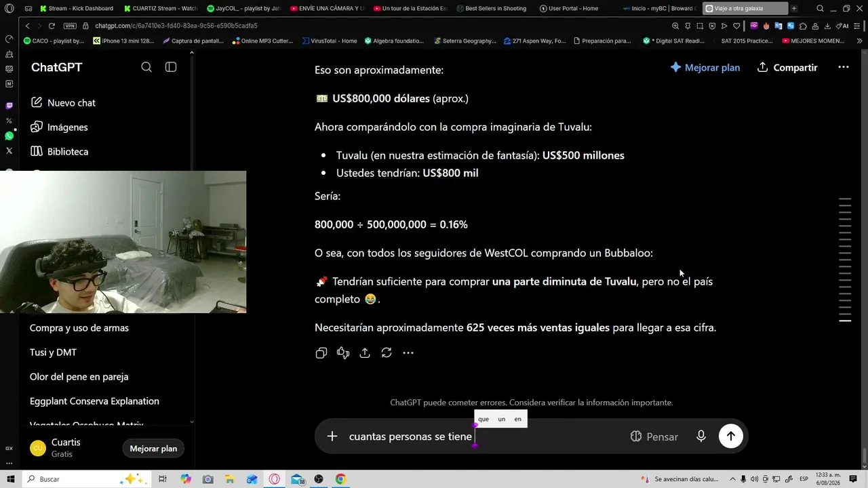Click the Compartir button
Screen dimensions: 868x488
[x=787, y=68]
